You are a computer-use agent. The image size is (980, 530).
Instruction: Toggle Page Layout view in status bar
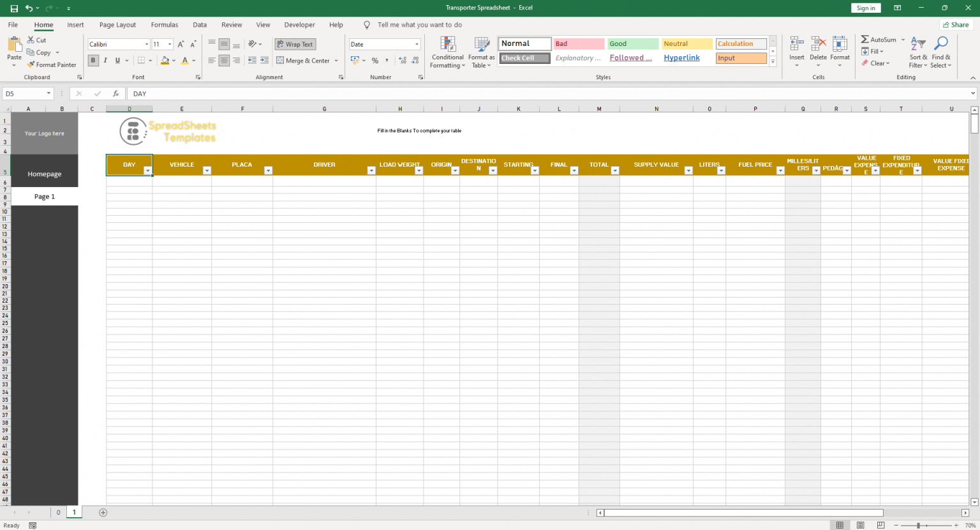pos(860,525)
